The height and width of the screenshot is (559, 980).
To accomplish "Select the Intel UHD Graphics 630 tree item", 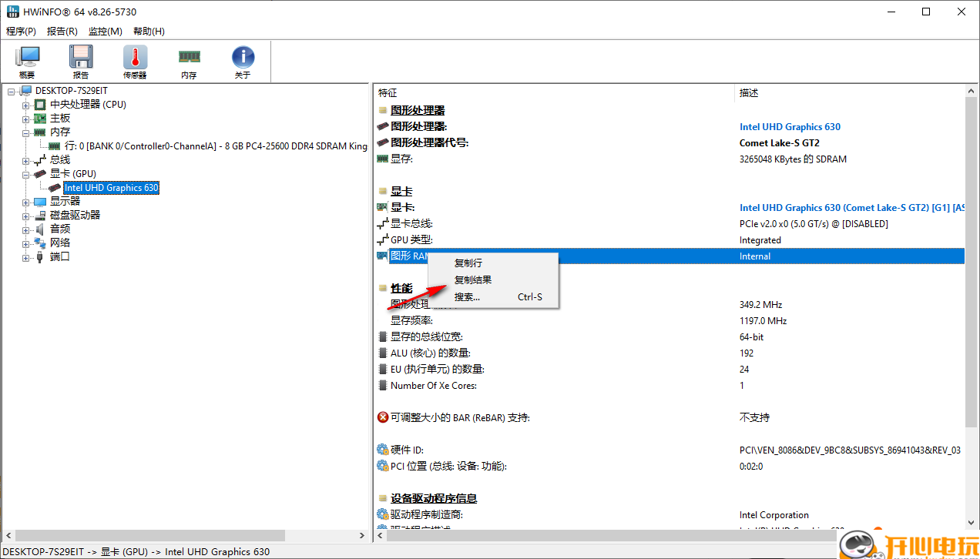I will 111,187.
